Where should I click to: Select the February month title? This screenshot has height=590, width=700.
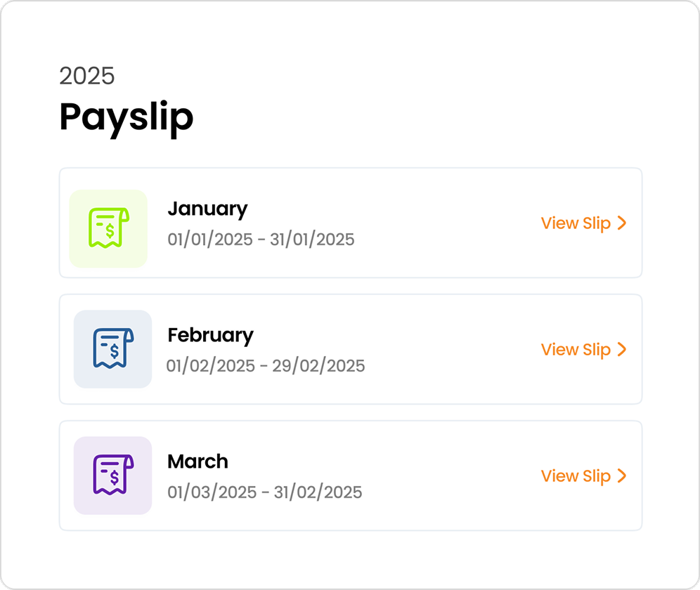click(210, 336)
